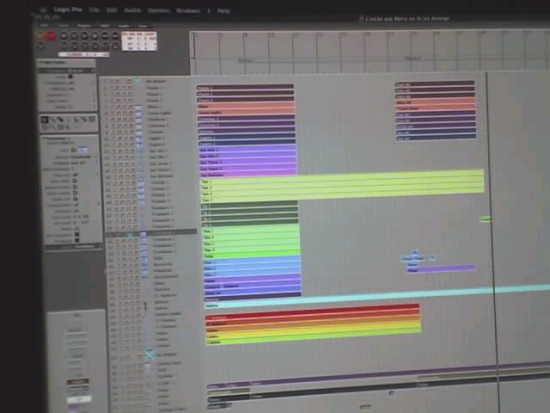Toggle record enable on the Oboé 1 track
The image size is (550, 413).
(124, 107)
